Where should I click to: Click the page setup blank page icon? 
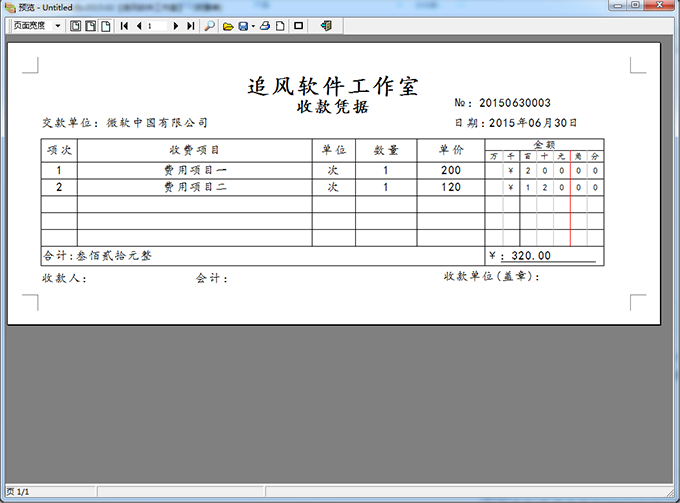click(x=280, y=26)
